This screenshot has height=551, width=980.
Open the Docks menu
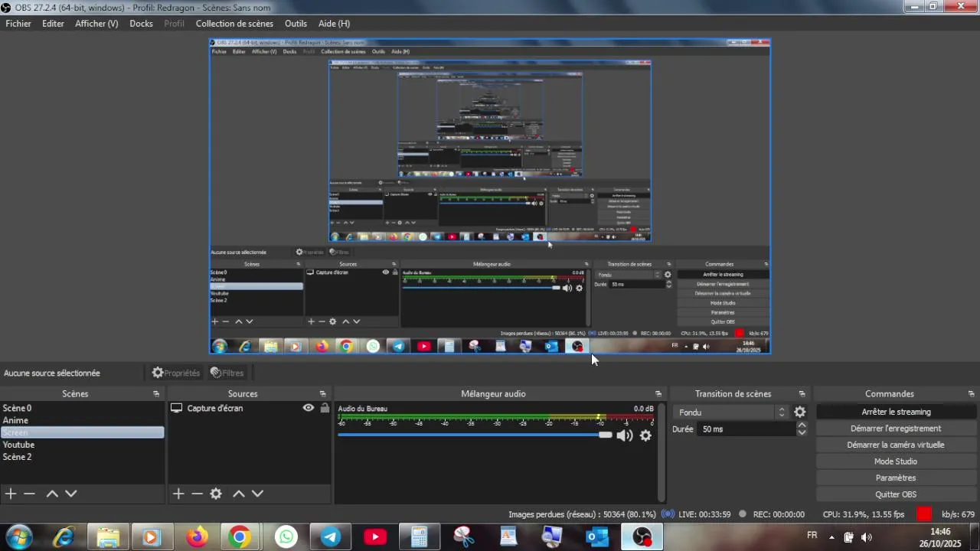tap(141, 24)
